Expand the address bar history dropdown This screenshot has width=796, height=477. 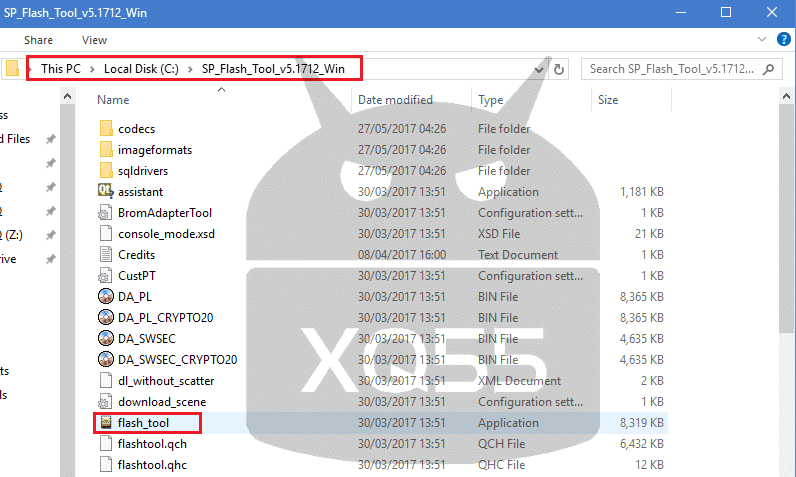pyautogui.click(x=539, y=70)
